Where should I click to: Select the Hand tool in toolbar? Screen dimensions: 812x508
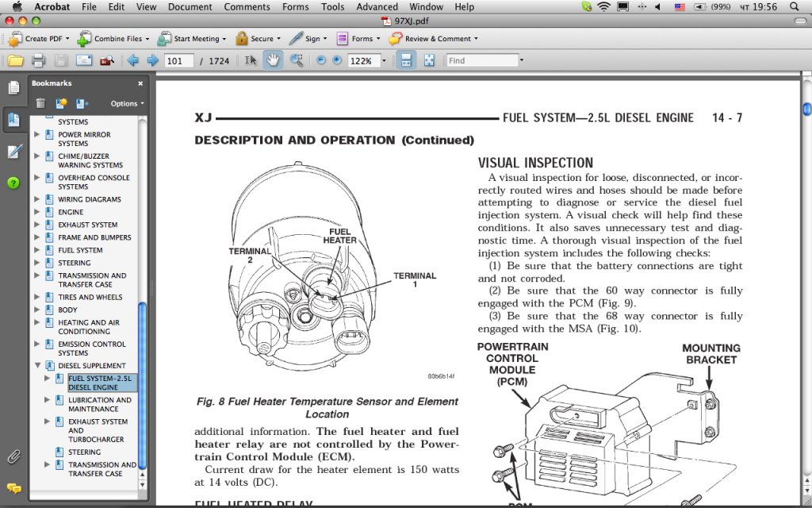click(x=272, y=60)
